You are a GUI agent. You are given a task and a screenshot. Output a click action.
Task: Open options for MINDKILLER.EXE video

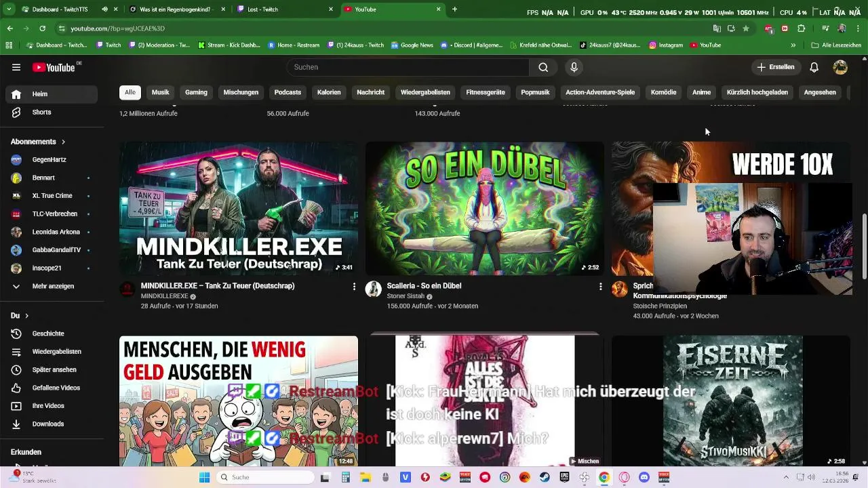point(354,287)
